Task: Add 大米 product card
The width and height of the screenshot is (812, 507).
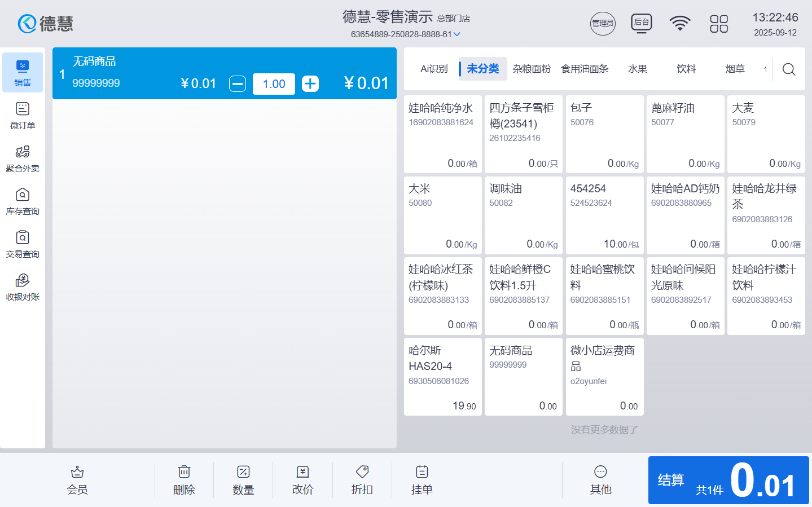Action: (x=443, y=215)
